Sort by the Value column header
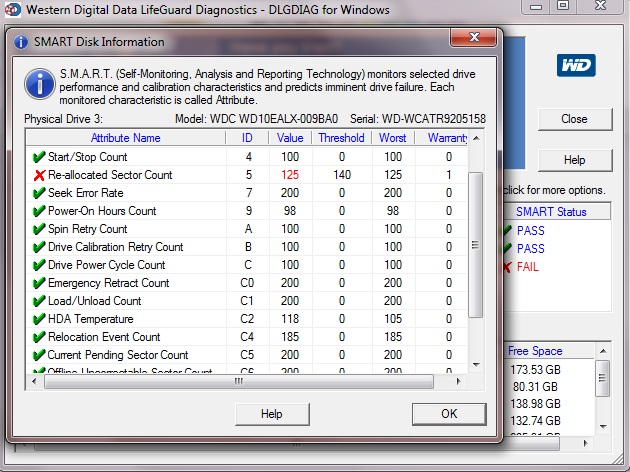Image resolution: width=630 pixels, height=472 pixels. pos(290,138)
